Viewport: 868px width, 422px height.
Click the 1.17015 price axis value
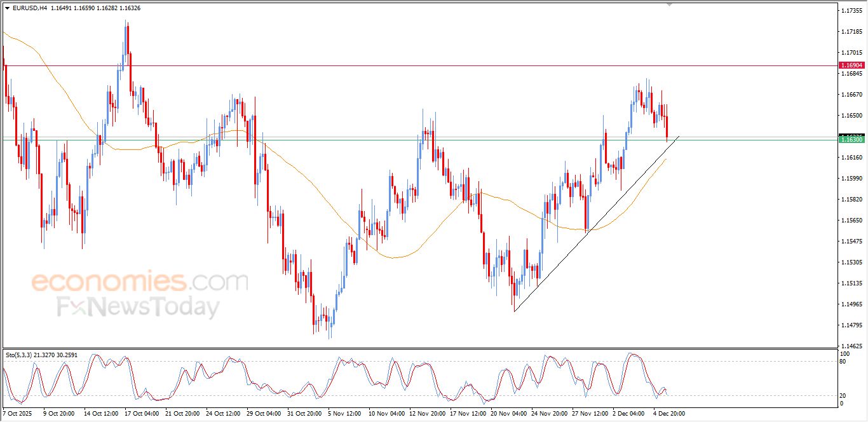coord(851,53)
